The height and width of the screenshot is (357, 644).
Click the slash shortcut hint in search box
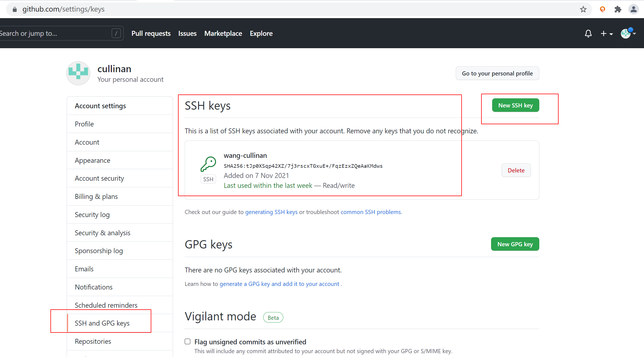[x=116, y=33]
